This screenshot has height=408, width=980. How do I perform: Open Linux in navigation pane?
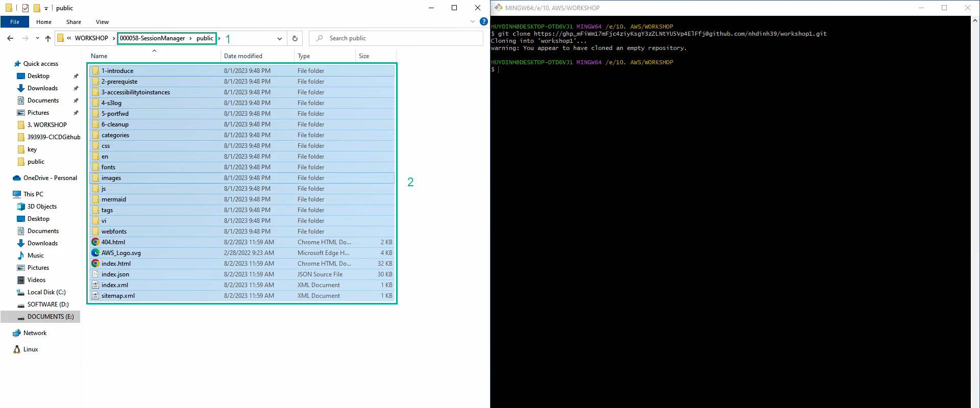pyautogui.click(x=31, y=349)
